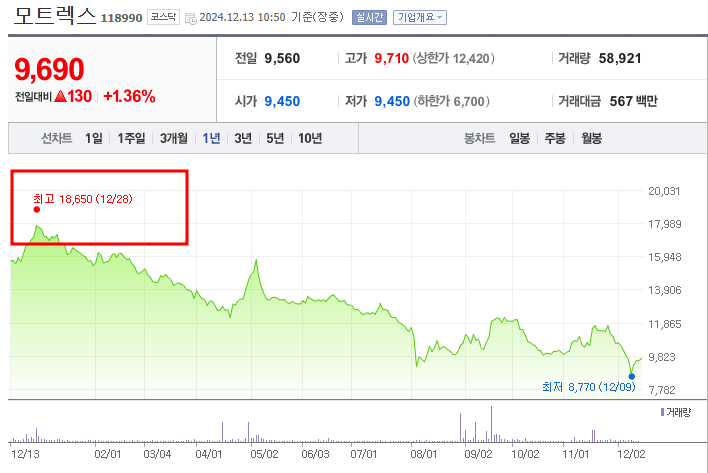
Task: Click the purple 거래량 legend marker
Action: point(662,412)
